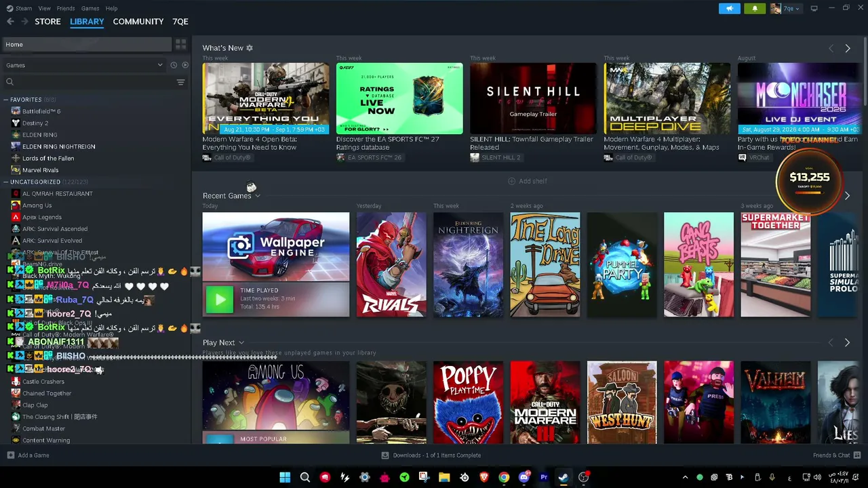Viewport: 868px width, 488px height.
Task: Open the Help menu
Action: [x=112, y=8]
